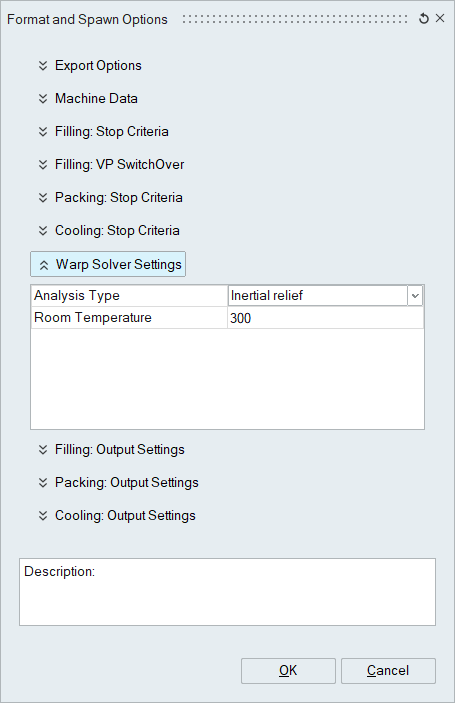Image resolution: width=455 pixels, height=703 pixels.
Task: Click the Cancel button
Action: pos(388,671)
